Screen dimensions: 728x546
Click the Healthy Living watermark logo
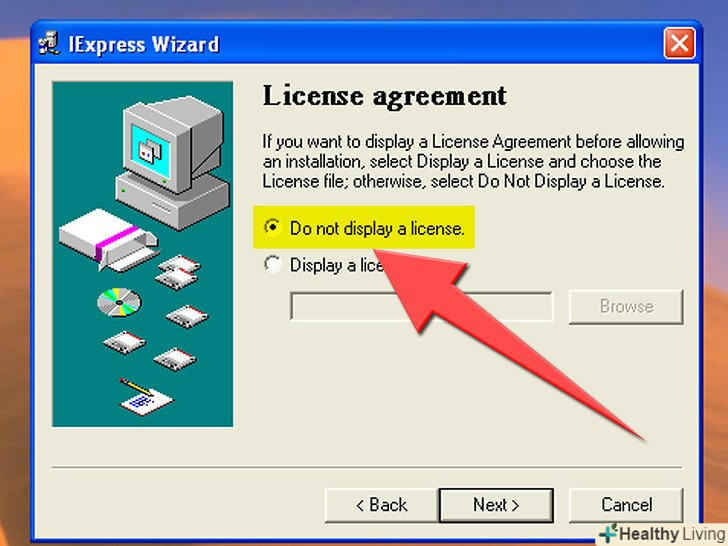(x=663, y=533)
